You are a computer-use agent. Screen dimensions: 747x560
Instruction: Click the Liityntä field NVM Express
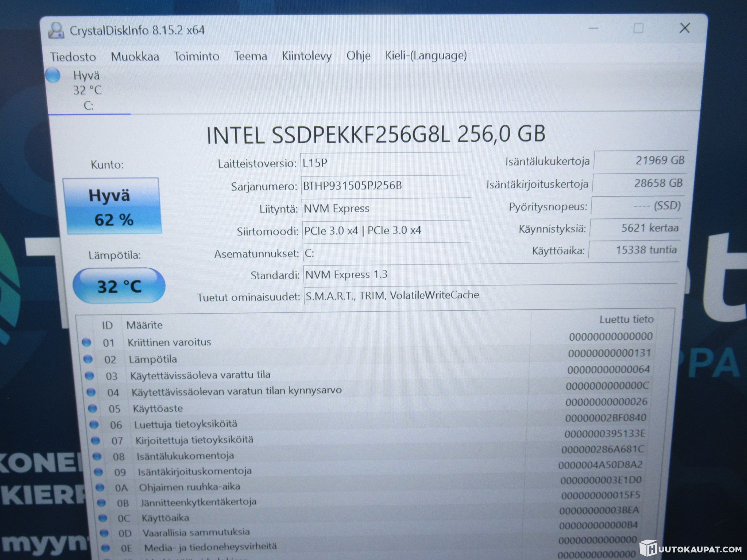pyautogui.click(x=386, y=209)
